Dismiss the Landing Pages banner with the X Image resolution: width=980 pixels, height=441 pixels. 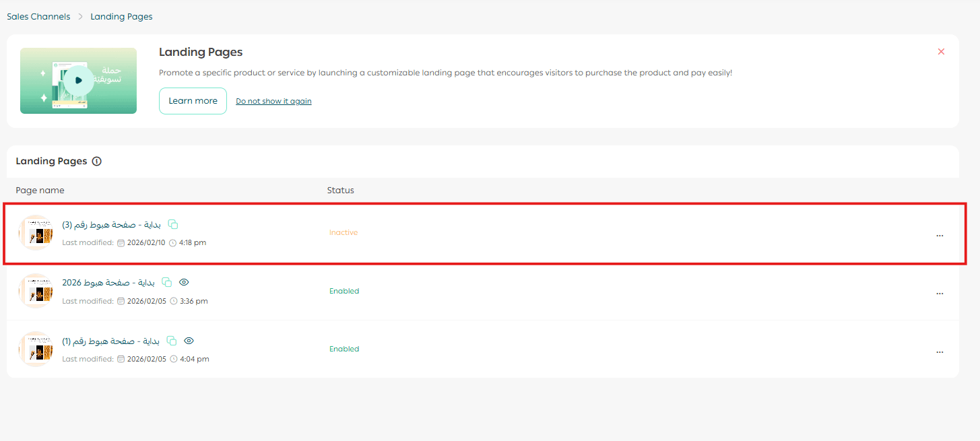tap(941, 52)
